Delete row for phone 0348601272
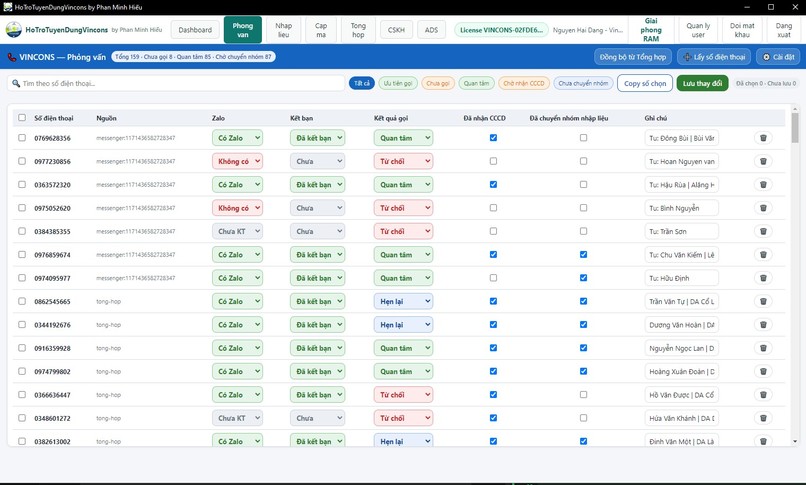The width and height of the screenshot is (806, 485). [x=763, y=418]
